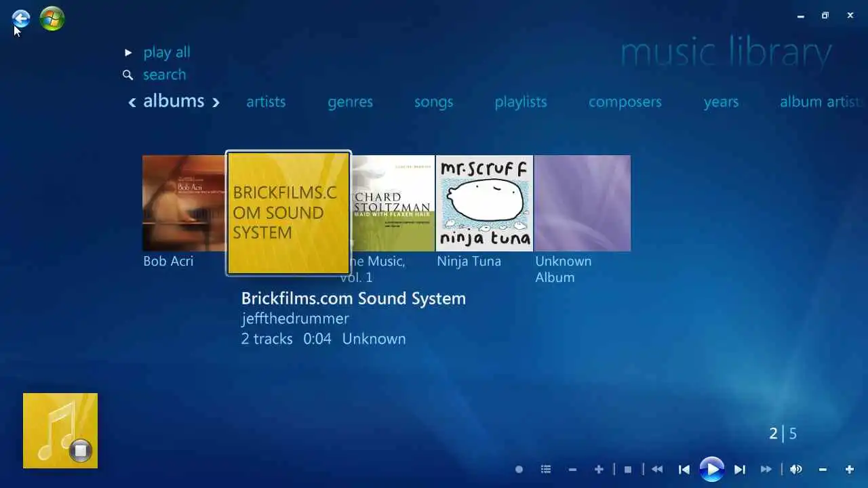The image size is (868, 488).
Task: Minimize the Media Center window
Action: point(801,16)
